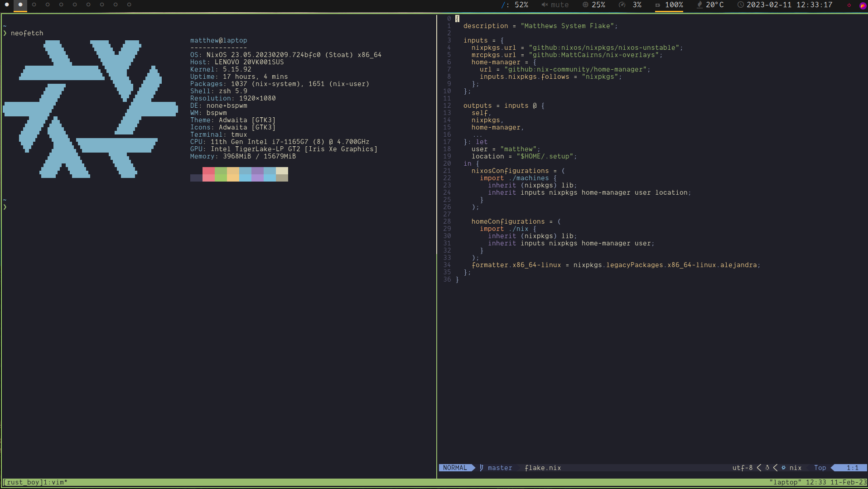The height and width of the screenshot is (489, 868).
Task: Click the muted speaker icon
Action: [x=545, y=5]
